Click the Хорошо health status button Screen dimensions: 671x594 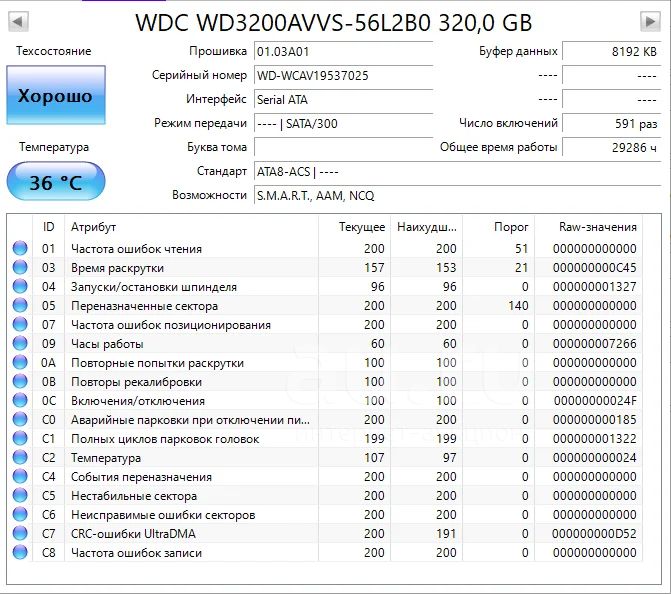pyautogui.click(x=56, y=95)
